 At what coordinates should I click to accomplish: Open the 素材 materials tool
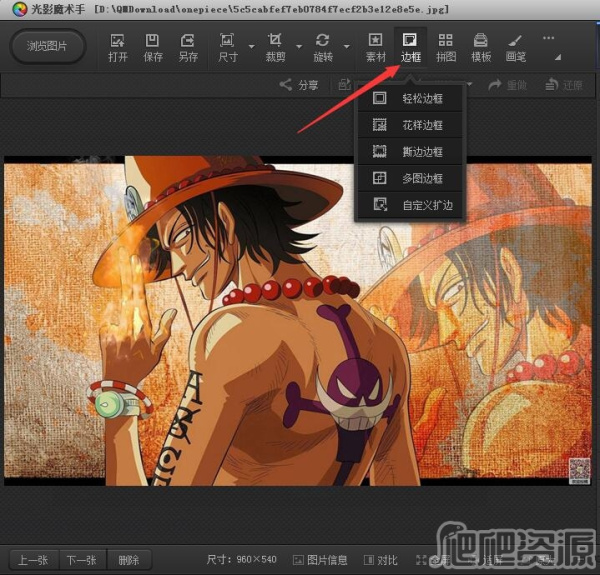point(375,48)
